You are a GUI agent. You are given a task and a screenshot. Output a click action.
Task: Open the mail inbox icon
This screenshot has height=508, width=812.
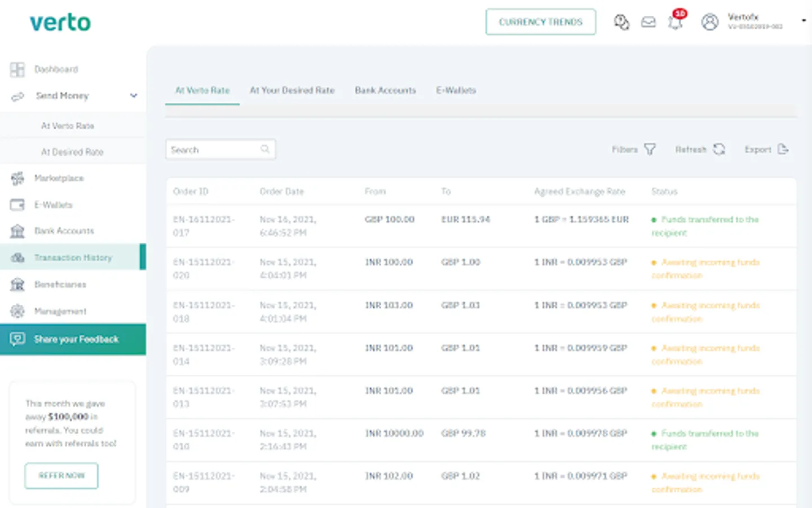648,22
